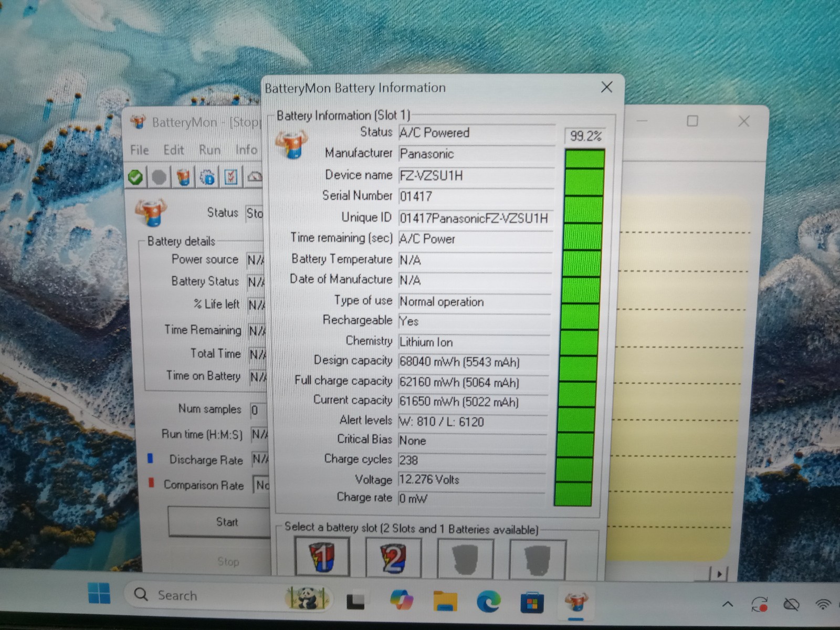Open the Wi-Fi network tray icon
840x630 pixels.
click(824, 604)
